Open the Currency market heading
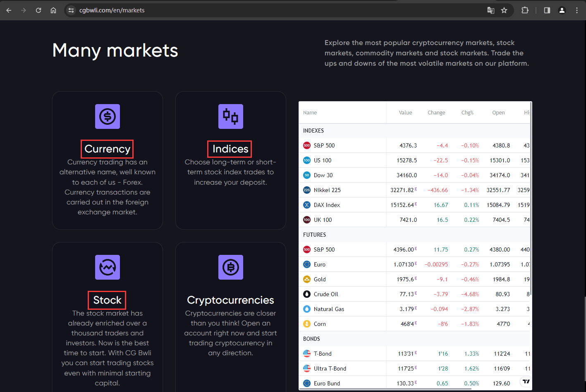This screenshot has width=586, height=392. [108, 149]
